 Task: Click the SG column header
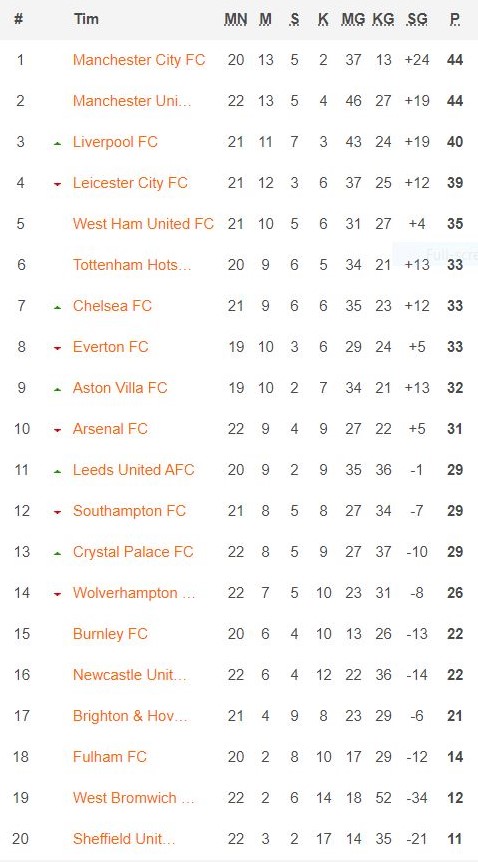point(417,19)
